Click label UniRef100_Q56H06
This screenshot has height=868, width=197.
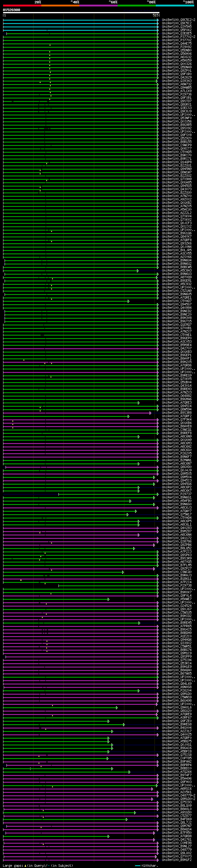tap(177, 54)
